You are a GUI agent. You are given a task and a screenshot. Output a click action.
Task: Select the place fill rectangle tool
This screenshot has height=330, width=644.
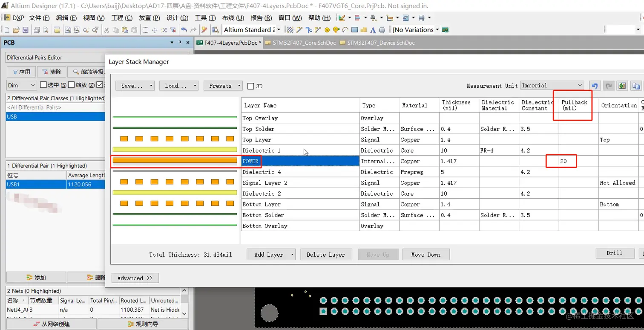point(354,30)
